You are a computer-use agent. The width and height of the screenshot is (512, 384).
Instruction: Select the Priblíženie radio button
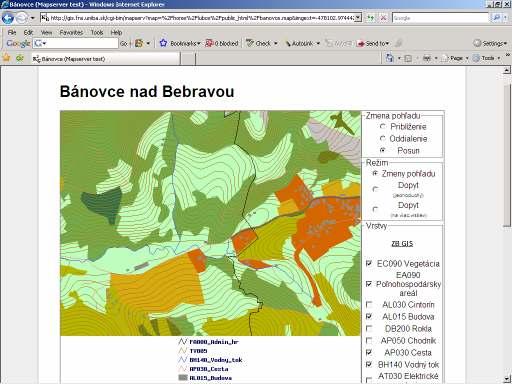[383, 127]
